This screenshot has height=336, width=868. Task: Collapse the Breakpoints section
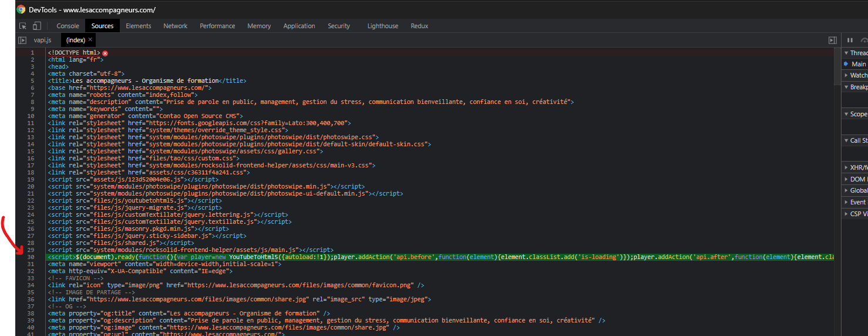pyautogui.click(x=856, y=87)
